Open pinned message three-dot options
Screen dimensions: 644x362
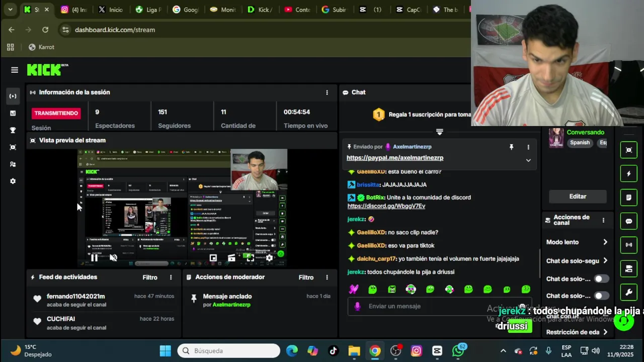pos(528,147)
